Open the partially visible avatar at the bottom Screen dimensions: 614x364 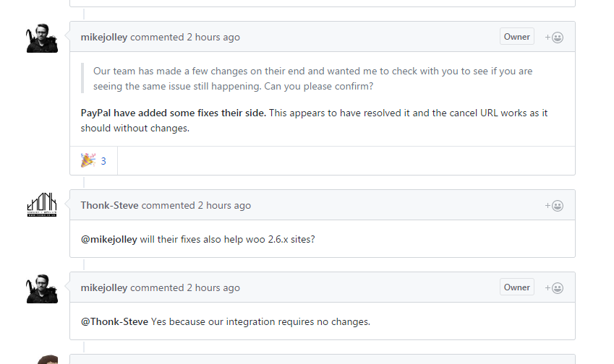(x=48, y=360)
